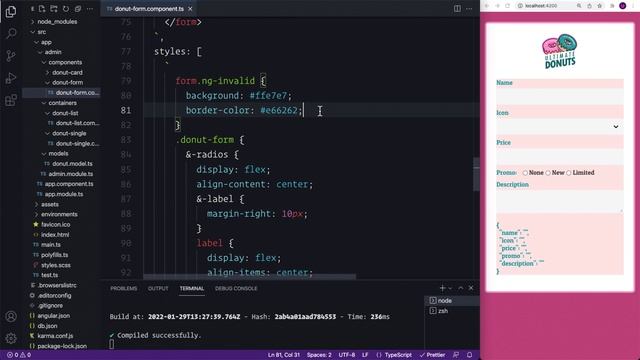The width and height of the screenshot is (640, 360).
Task: Click the share icon in browser address bar
Action: click(589, 6)
